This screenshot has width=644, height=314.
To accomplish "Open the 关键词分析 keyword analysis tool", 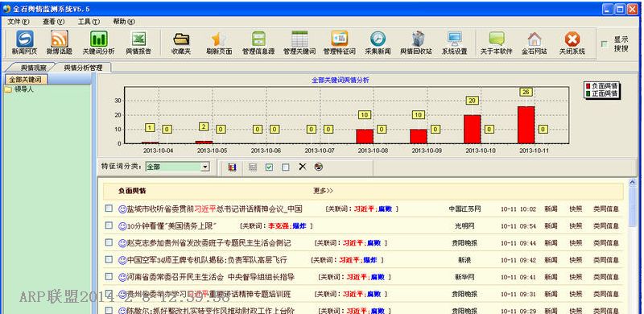I will [98, 43].
